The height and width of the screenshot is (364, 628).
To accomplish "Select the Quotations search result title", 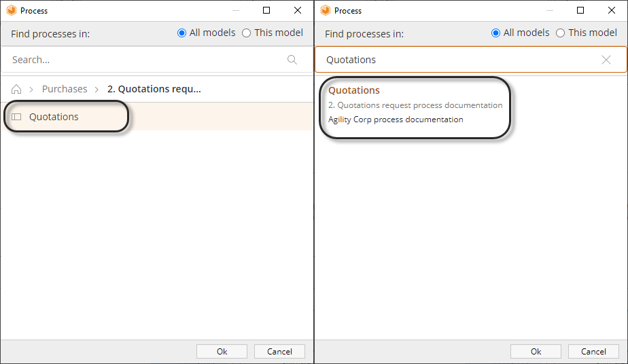I will click(x=353, y=90).
